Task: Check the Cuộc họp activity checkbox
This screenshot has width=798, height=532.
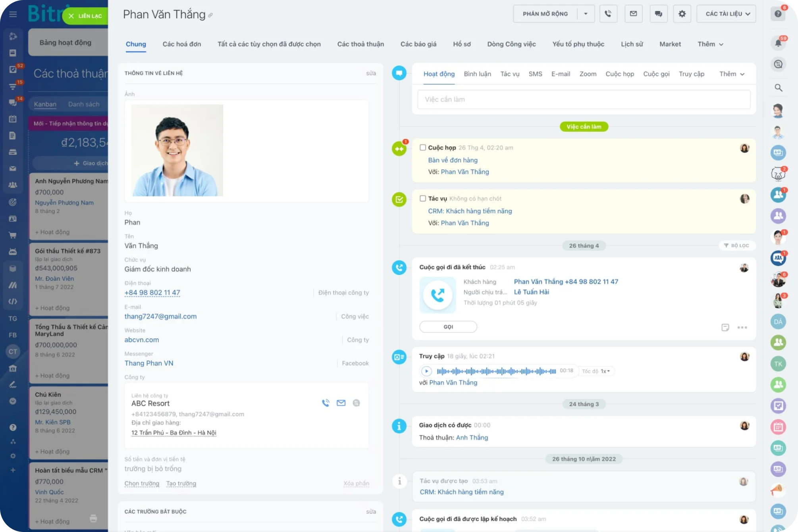Action: click(423, 148)
